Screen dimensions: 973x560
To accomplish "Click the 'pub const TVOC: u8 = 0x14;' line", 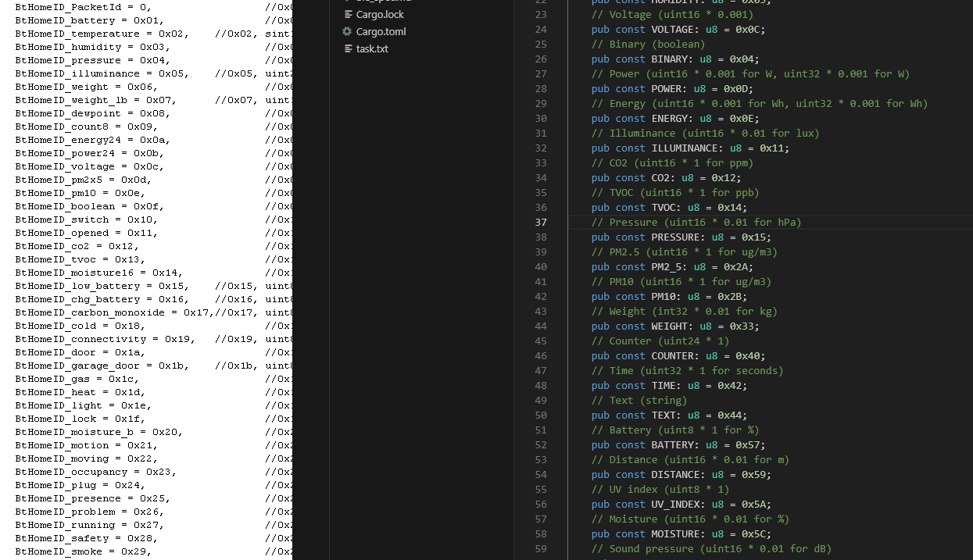I will 669,207.
